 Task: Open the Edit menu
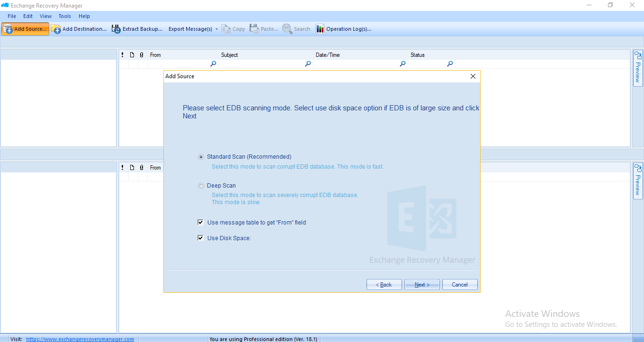coord(28,16)
